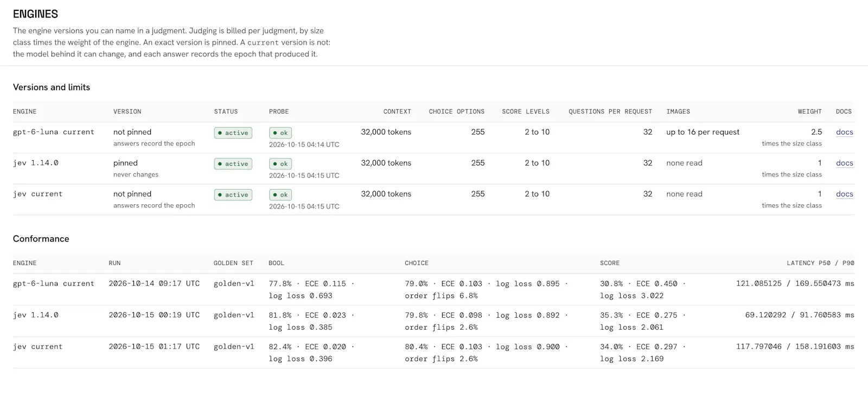Open docs link for jev 1.14.0
Viewport: 868px width, 403px height.
[844, 163]
